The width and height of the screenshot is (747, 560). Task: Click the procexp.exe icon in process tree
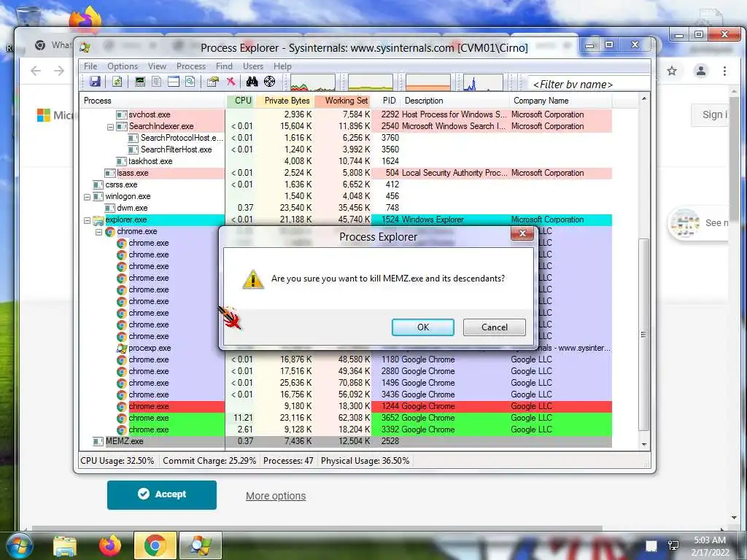(122, 348)
